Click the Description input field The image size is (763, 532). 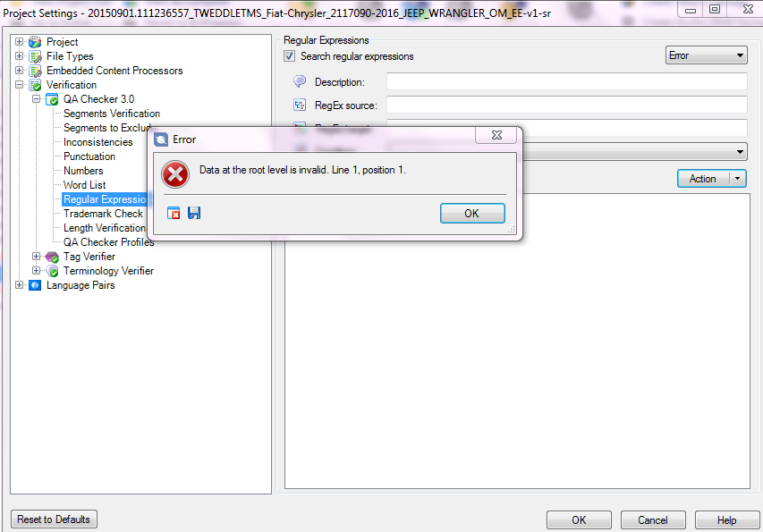click(x=566, y=81)
